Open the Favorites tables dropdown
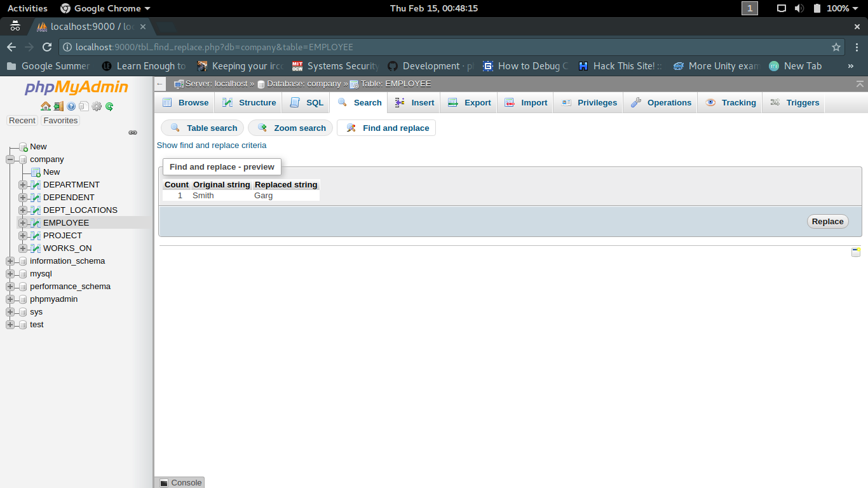This screenshot has height=488, width=868. pyautogui.click(x=60, y=120)
